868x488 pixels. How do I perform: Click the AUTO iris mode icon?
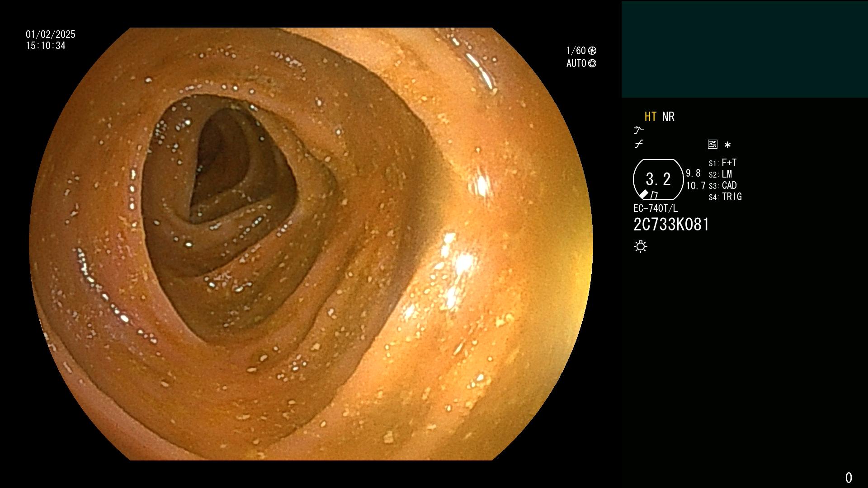592,63
